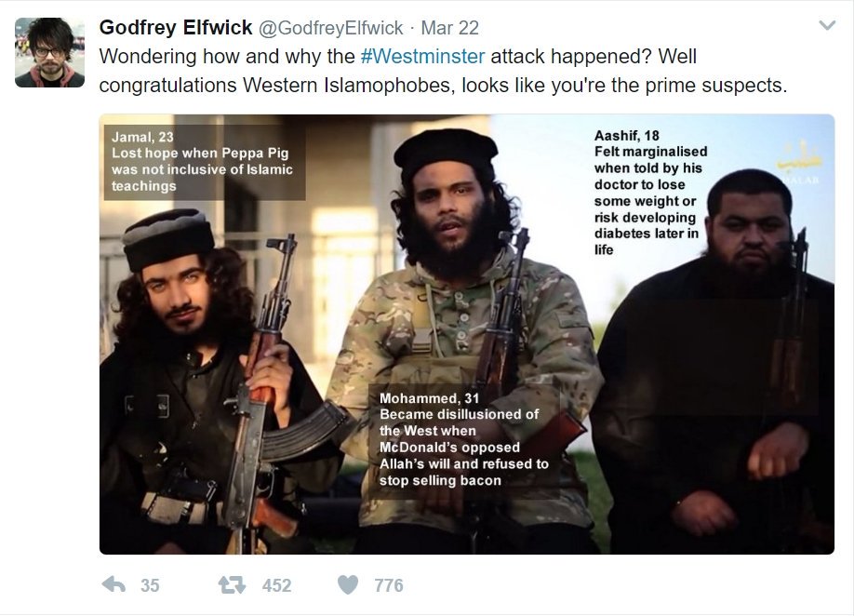Open the @GodfreyElfwick handle link
This screenshot has width=854, height=616.
[x=330, y=28]
